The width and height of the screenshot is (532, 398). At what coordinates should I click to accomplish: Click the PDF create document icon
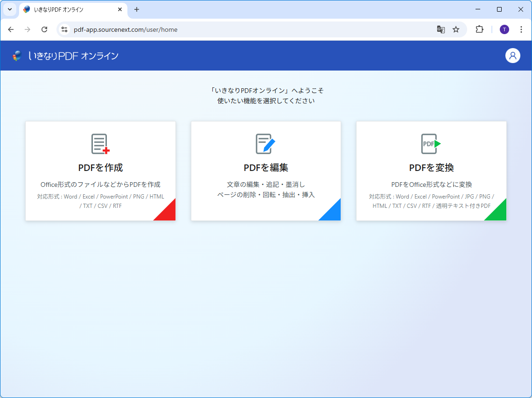(x=100, y=144)
